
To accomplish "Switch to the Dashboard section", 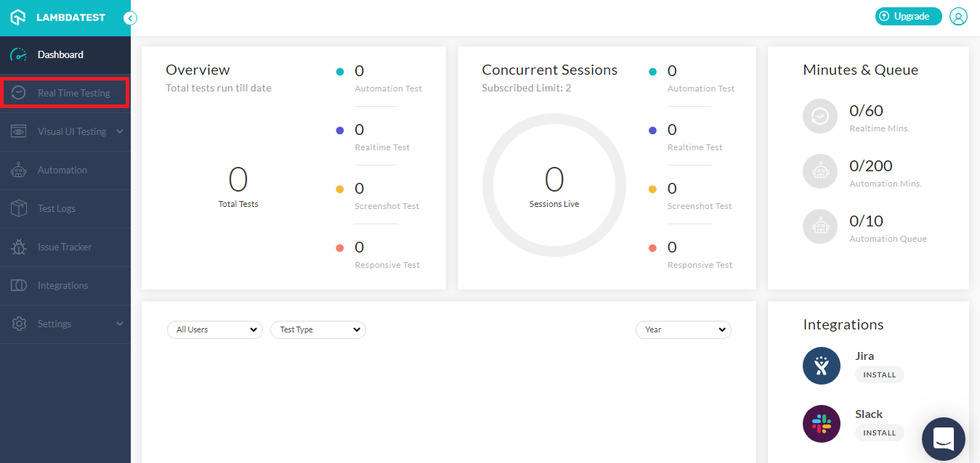I will [60, 54].
